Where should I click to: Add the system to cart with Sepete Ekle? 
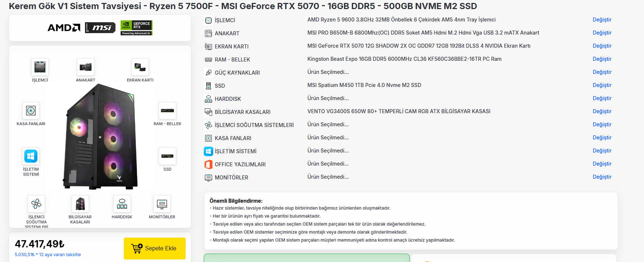[x=155, y=249]
